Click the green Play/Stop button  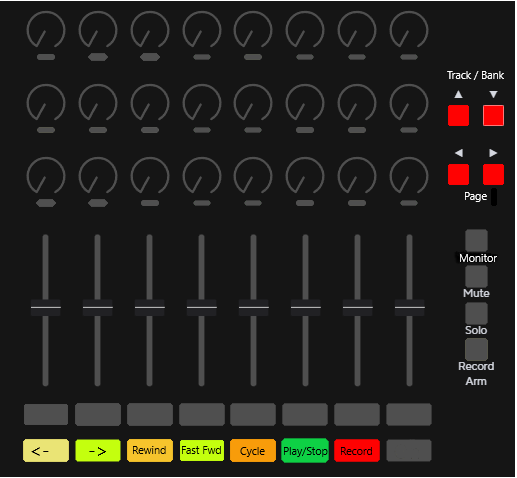pyautogui.click(x=305, y=451)
